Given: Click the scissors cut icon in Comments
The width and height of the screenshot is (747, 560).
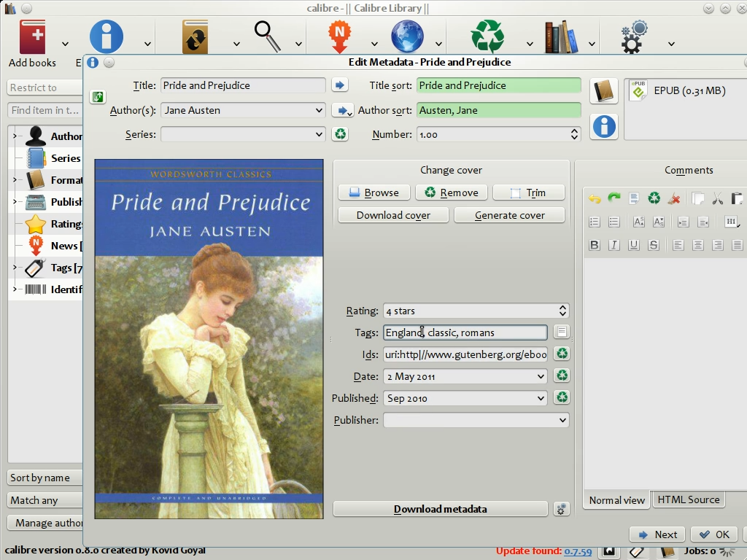Looking at the screenshot, I should click(717, 198).
